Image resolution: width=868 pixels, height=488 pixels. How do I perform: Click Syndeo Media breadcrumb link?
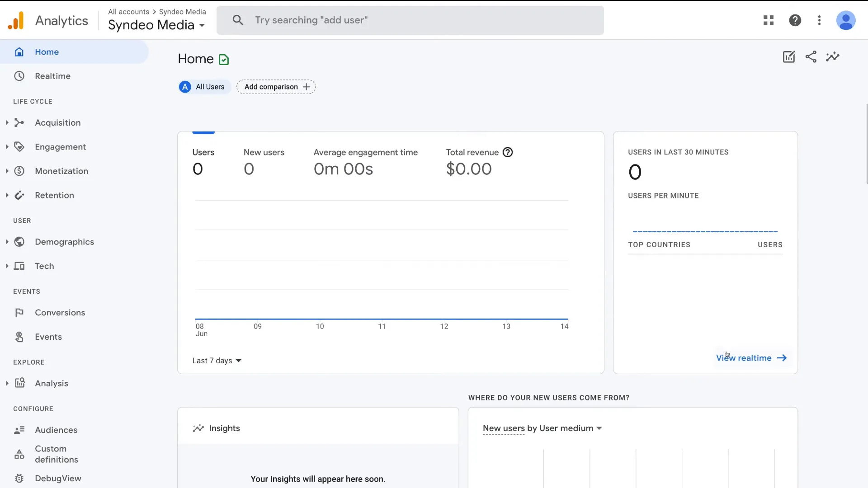(x=182, y=12)
